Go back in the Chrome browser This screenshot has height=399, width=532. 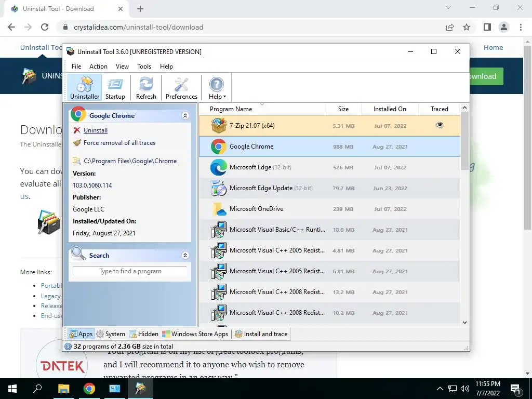click(x=11, y=27)
